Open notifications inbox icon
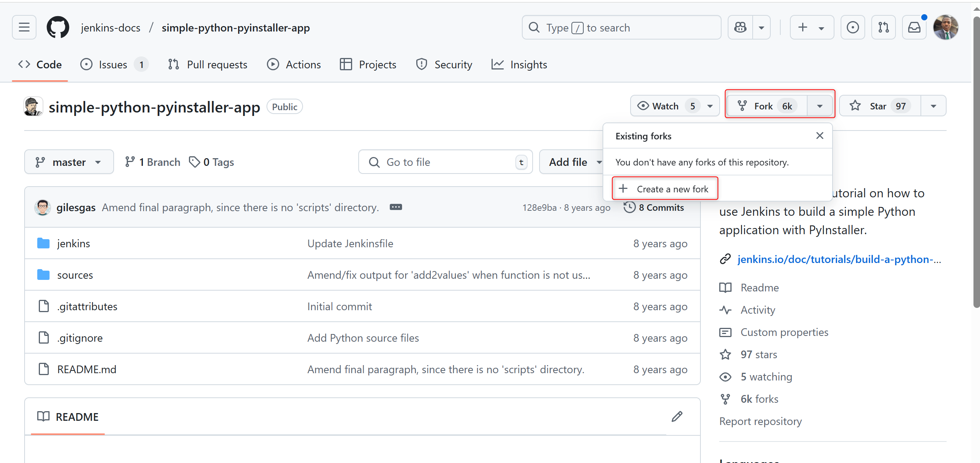980x463 pixels. pyautogui.click(x=914, y=27)
